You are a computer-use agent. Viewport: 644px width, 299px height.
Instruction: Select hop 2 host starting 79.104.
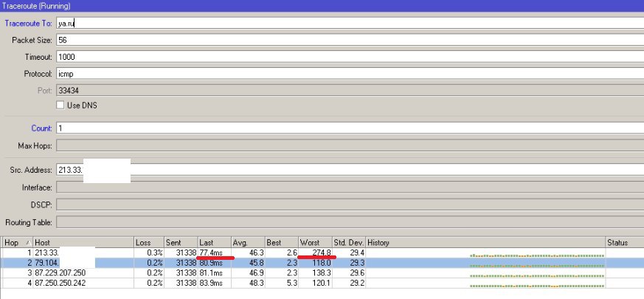pos(47,262)
